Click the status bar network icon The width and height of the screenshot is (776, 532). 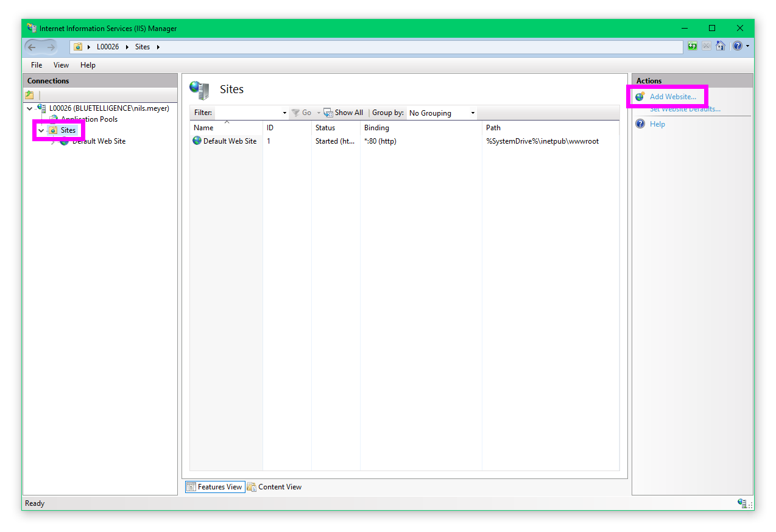coord(742,503)
